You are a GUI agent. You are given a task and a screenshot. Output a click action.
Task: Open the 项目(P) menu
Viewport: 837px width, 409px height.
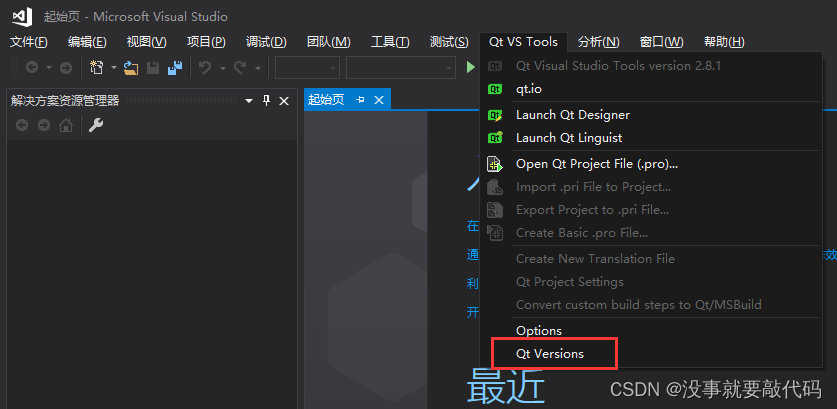click(x=206, y=42)
